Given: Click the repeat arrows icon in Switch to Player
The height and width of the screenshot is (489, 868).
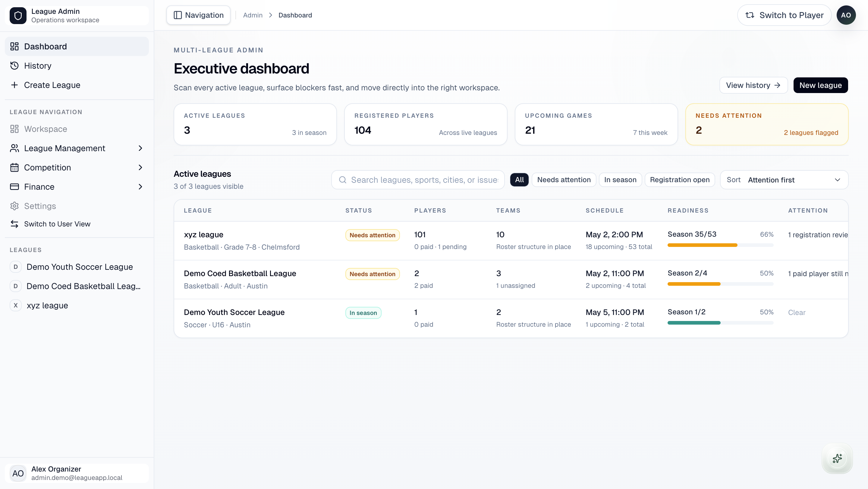Looking at the screenshot, I should pyautogui.click(x=750, y=15).
